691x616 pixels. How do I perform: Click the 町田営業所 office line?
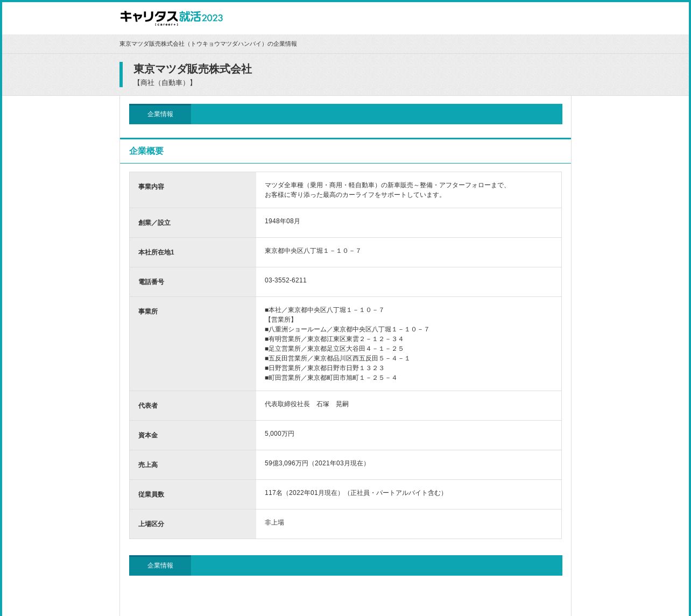[331, 378]
